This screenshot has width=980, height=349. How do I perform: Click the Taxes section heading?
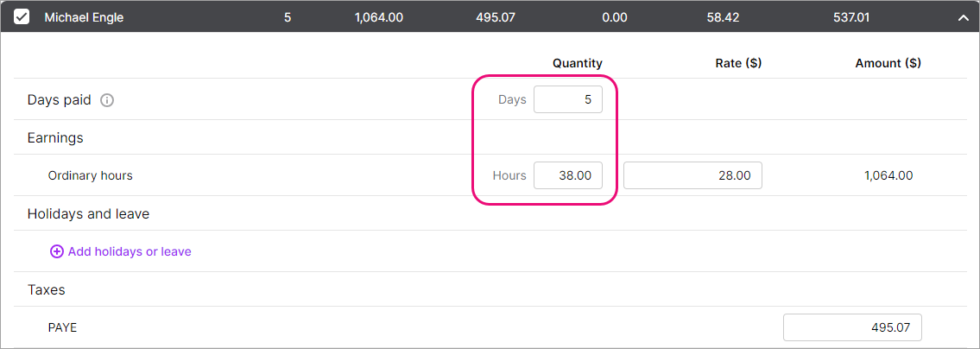47,290
